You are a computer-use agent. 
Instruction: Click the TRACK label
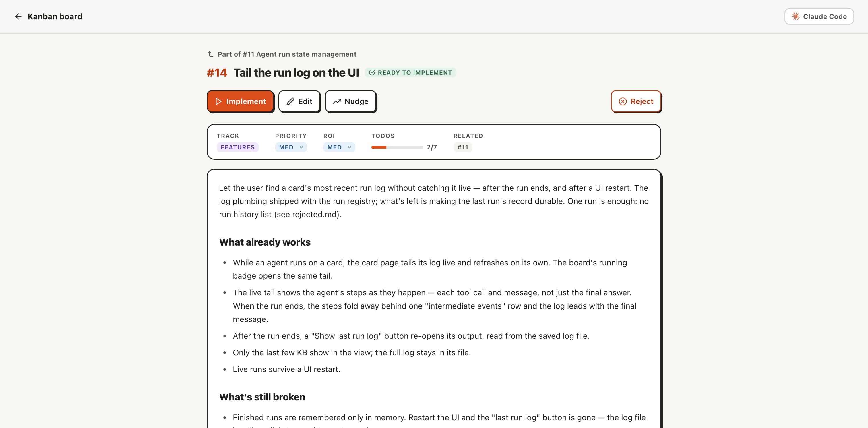(228, 136)
